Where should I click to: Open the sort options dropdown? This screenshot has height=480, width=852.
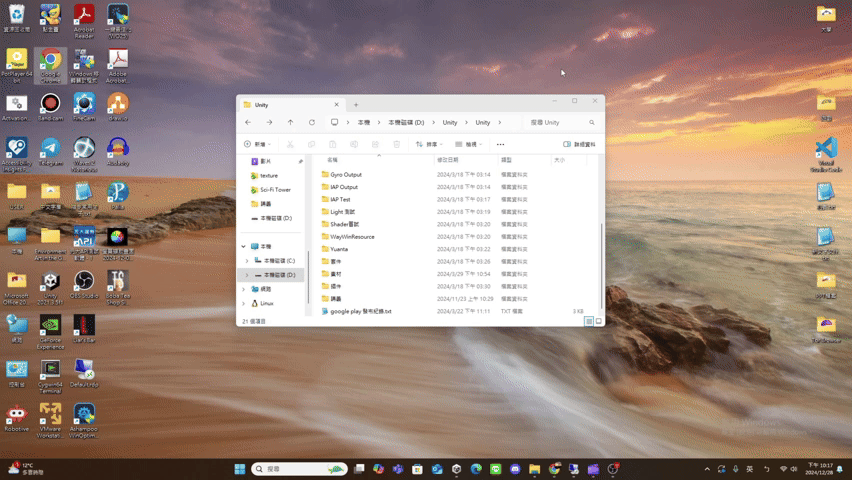(428, 144)
